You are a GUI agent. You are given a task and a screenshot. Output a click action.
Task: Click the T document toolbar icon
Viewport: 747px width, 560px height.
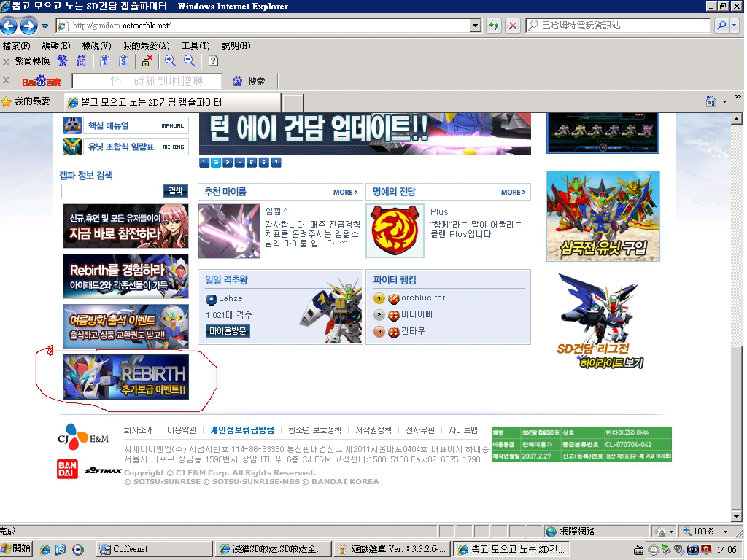105,61
